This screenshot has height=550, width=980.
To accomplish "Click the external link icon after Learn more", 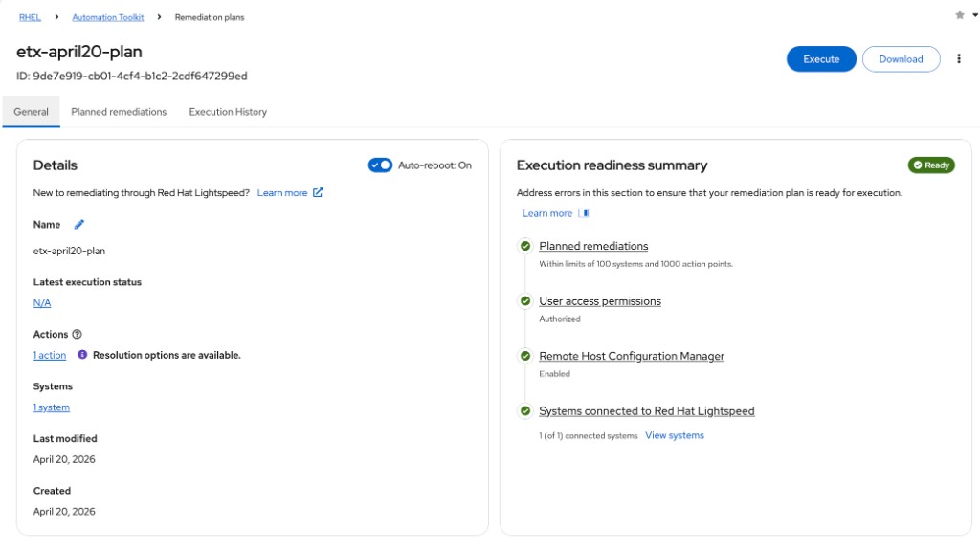I will (318, 192).
